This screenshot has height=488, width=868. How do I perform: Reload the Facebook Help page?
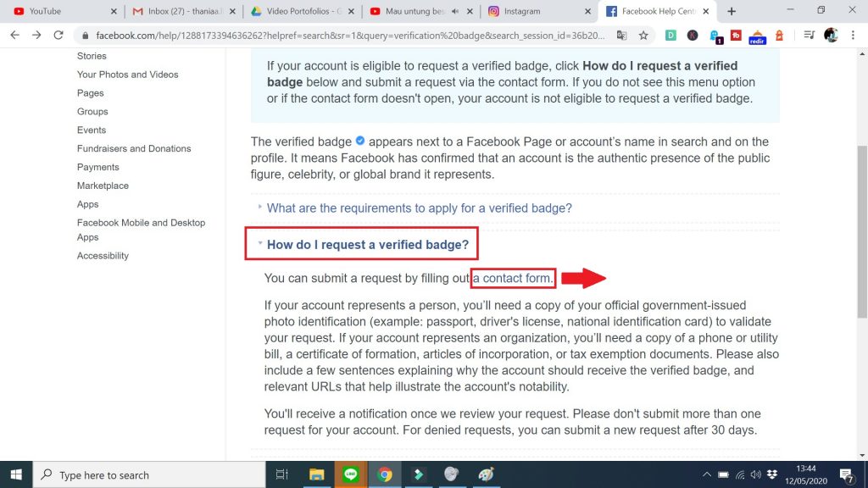pyautogui.click(x=58, y=36)
